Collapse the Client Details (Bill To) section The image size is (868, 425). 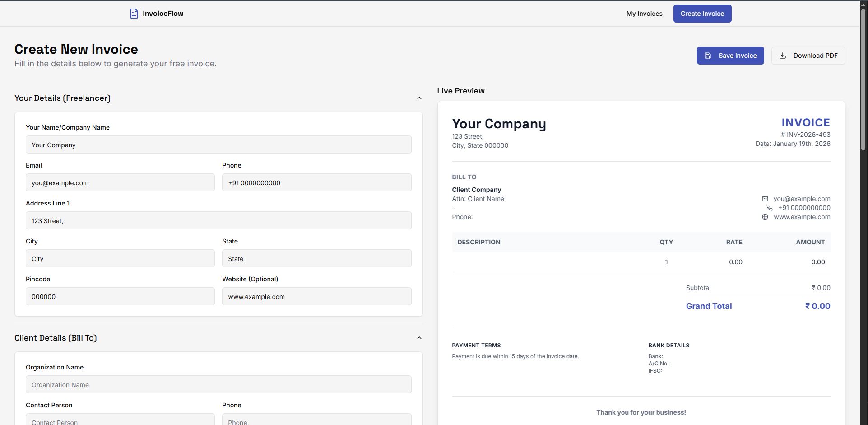419,338
